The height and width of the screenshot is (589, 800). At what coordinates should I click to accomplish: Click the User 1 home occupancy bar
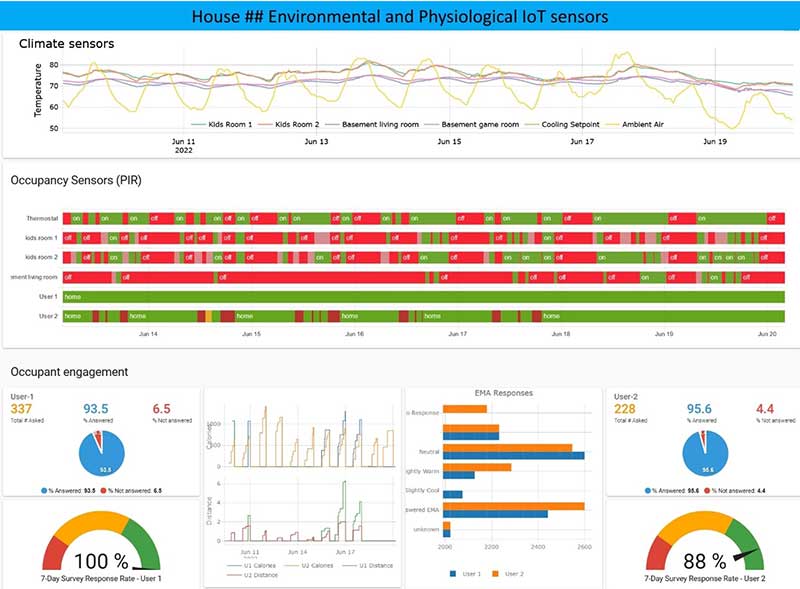[420, 297]
